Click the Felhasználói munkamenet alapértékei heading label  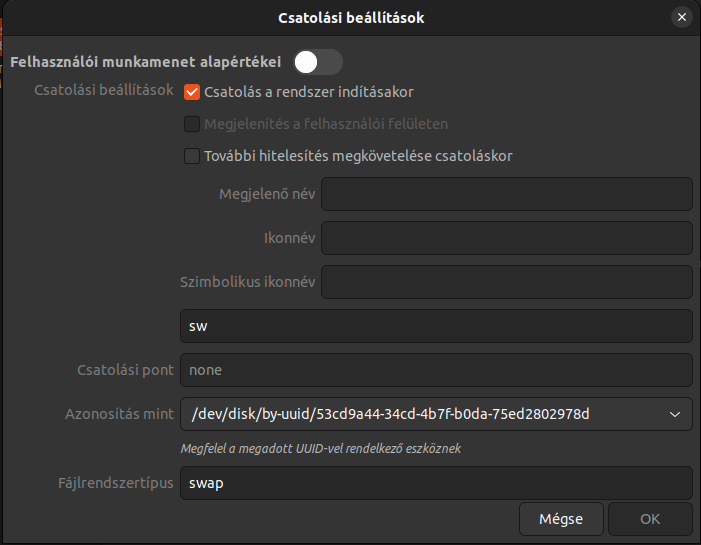pos(146,62)
